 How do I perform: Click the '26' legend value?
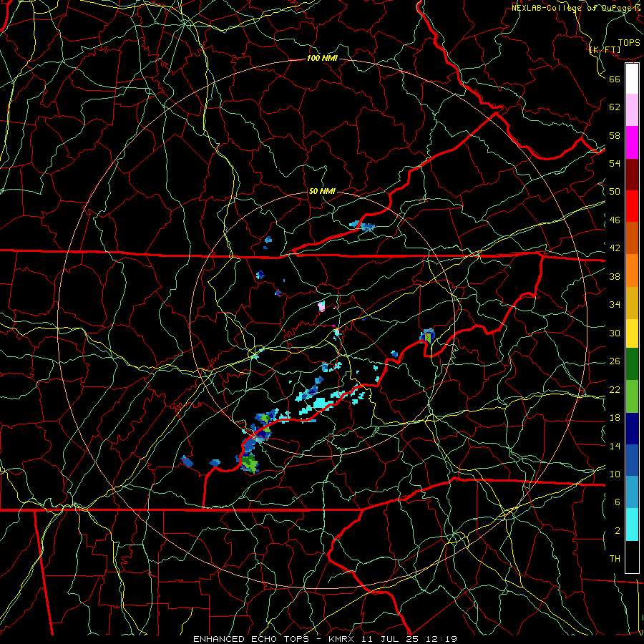click(615, 361)
